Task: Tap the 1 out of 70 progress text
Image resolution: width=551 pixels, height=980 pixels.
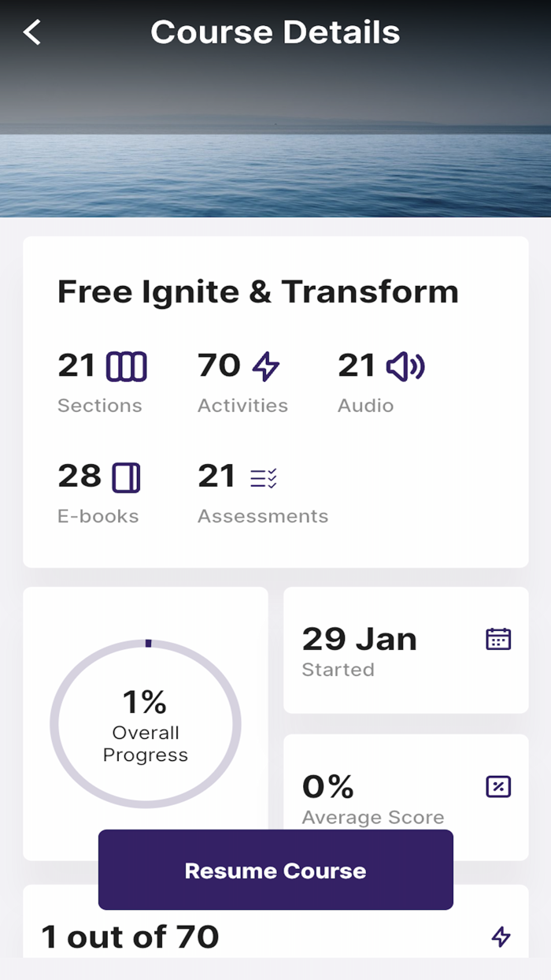Action: [x=130, y=936]
